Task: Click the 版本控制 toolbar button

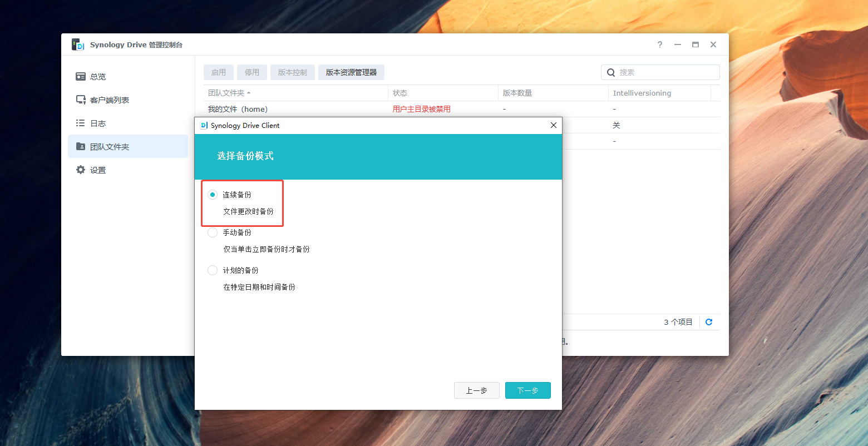Action: pos(292,72)
